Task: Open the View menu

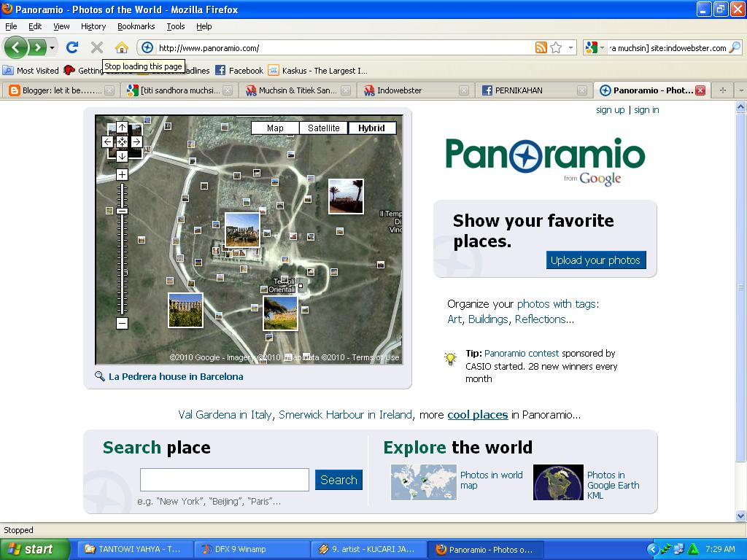Action: [x=61, y=26]
